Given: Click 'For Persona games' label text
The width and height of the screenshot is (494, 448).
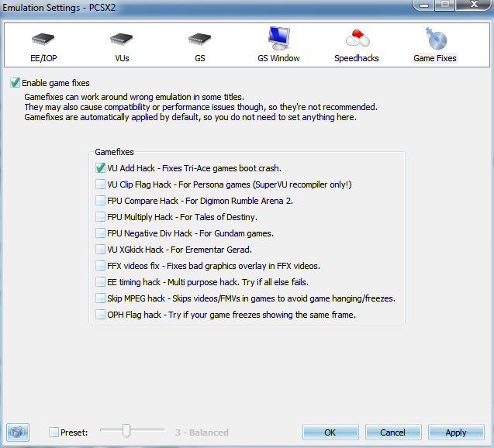Looking at the screenshot, I should (214, 184).
